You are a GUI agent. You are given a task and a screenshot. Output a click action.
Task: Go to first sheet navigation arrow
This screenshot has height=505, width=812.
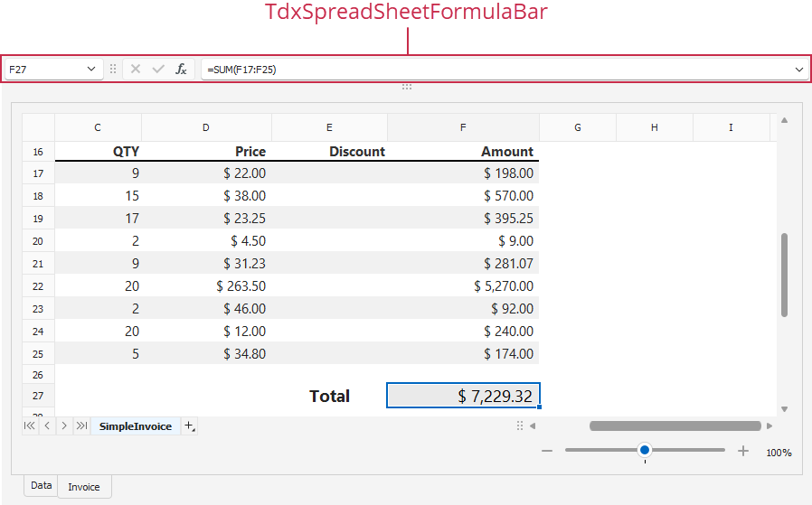30,426
